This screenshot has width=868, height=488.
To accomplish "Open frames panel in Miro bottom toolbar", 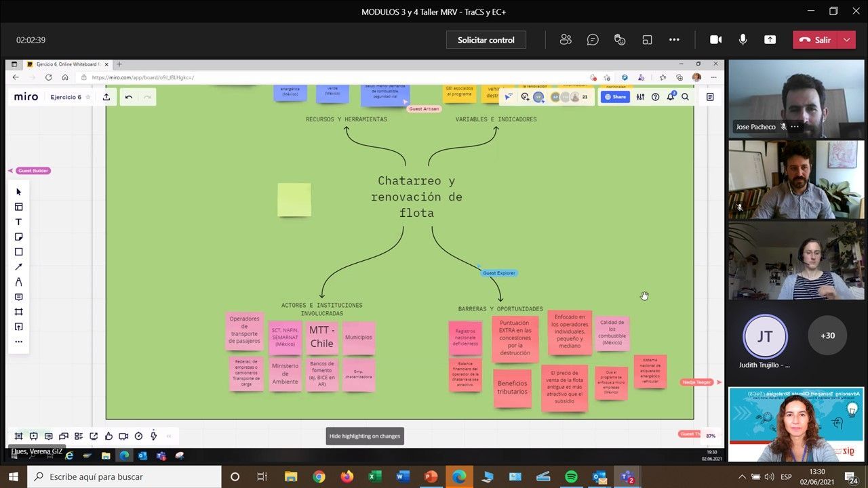I will click(18, 436).
